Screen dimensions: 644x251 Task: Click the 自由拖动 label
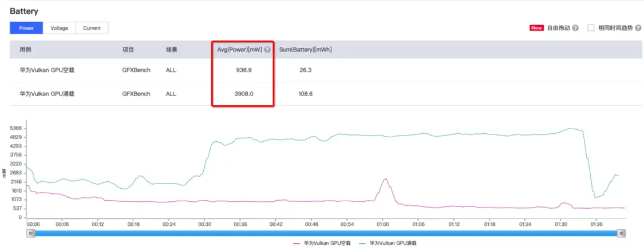[x=558, y=28]
